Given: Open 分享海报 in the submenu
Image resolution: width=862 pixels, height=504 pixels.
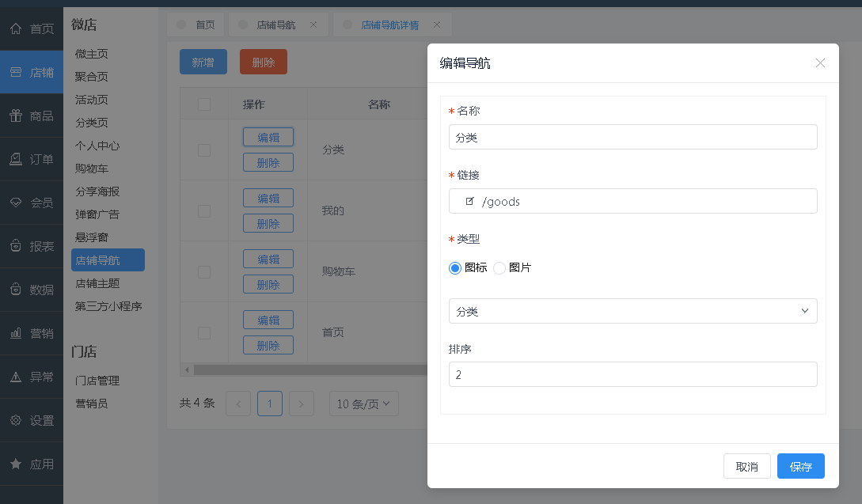Looking at the screenshot, I should tap(97, 191).
